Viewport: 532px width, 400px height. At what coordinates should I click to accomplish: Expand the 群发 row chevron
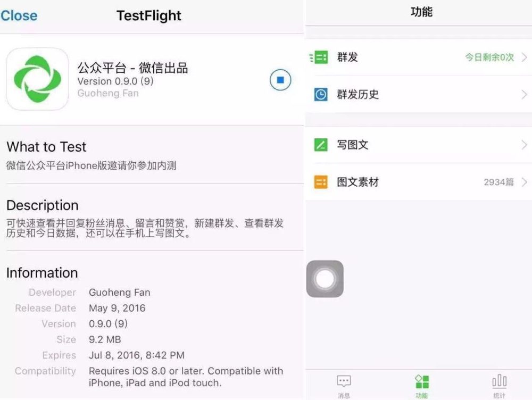[524, 57]
